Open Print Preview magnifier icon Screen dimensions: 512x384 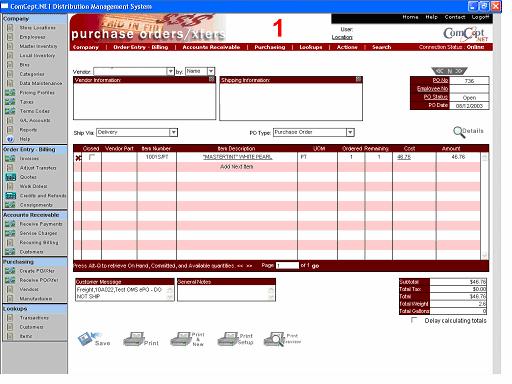[274, 339]
